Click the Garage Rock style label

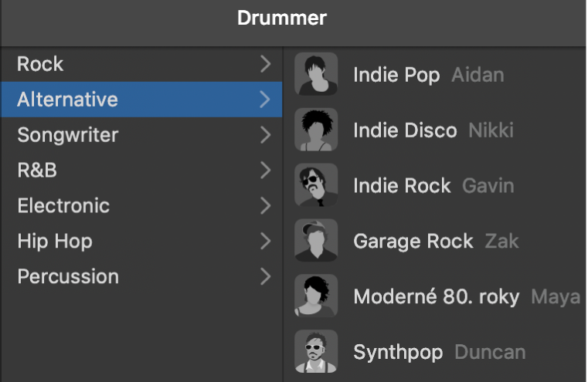pyautogui.click(x=413, y=242)
